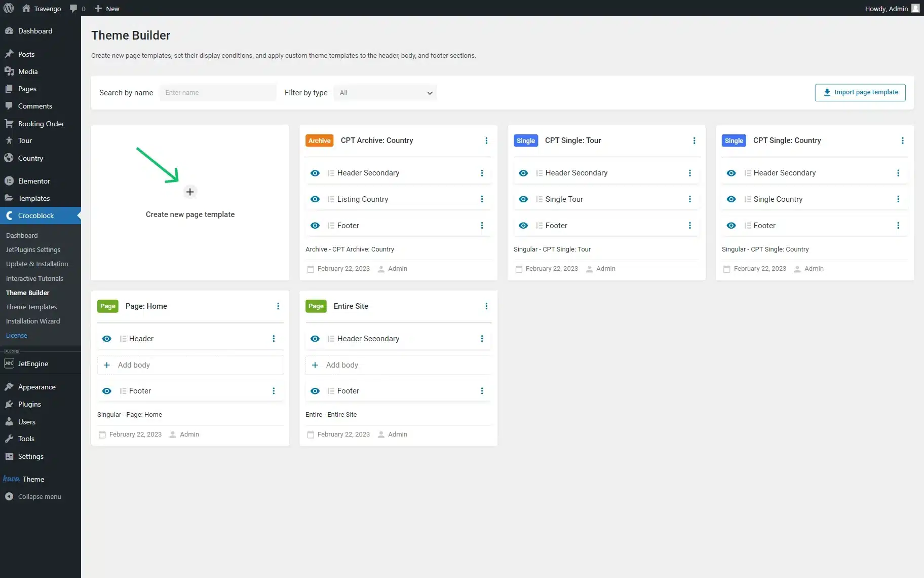The width and height of the screenshot is (924, 578).
Task: Click the JetEngine icon in the sidebar
Action: click(9, 364)
